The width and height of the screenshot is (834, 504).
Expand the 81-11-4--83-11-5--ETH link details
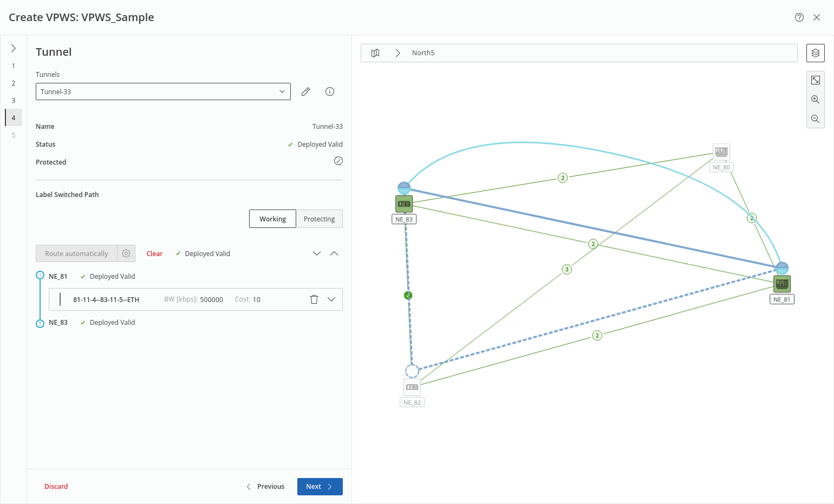331,299
